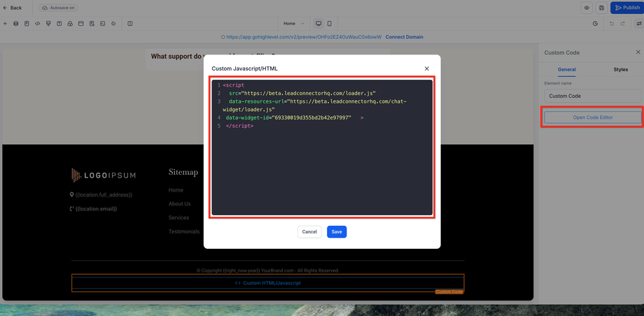Screen dimensions: 644x316
Task: Click the add element plus icon
Action: pyautogui.click(x=5, y=24)
